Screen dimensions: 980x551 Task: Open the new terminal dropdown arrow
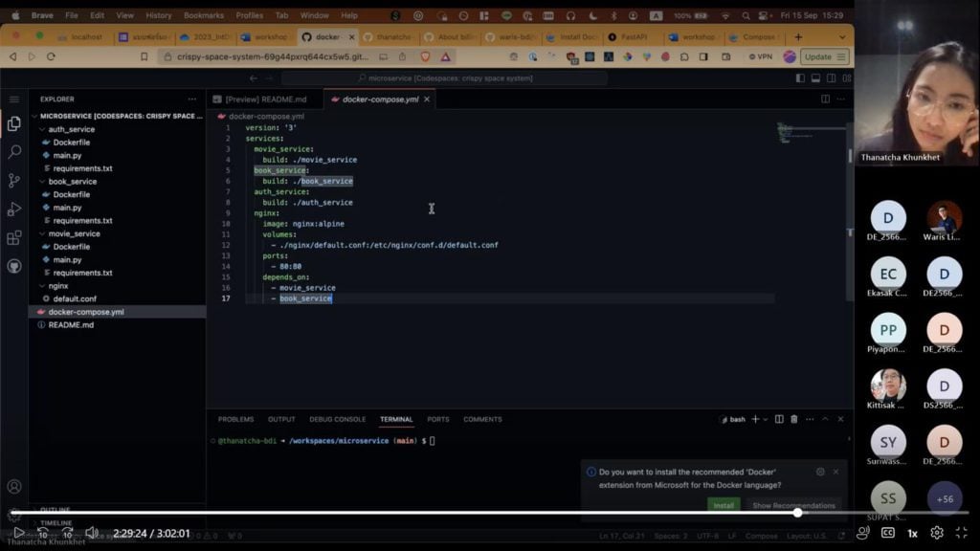pyautogui.click(x=766, y=419)
